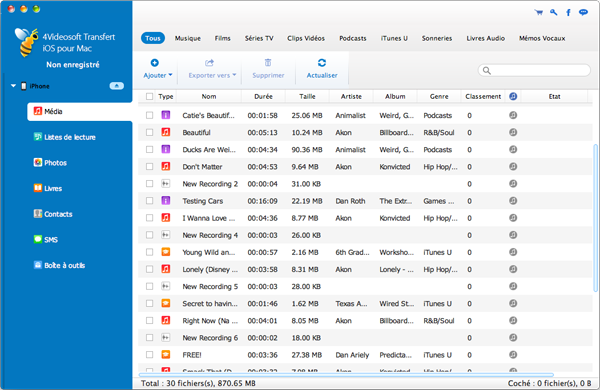This screenshot has width=600, height=390.
Task: Check the box for the Beautiful row
Action: pyautogui.click(x=150, y=132)
